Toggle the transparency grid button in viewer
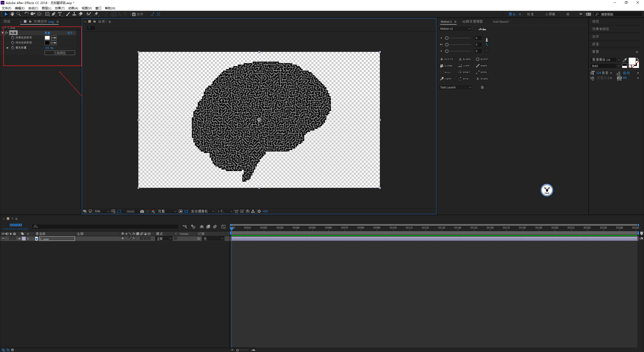The height and width of the screenshot is (352, 644). (186, 211)
